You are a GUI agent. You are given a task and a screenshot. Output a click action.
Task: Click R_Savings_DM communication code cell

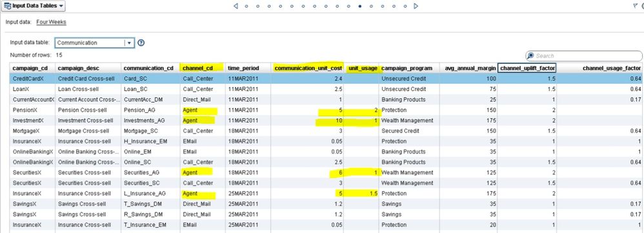[150, 214]
